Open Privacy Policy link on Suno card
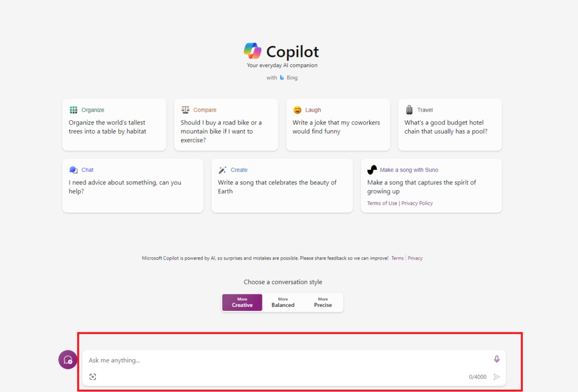The height and width of the screenshot is (392, 578). coord(417,203)
